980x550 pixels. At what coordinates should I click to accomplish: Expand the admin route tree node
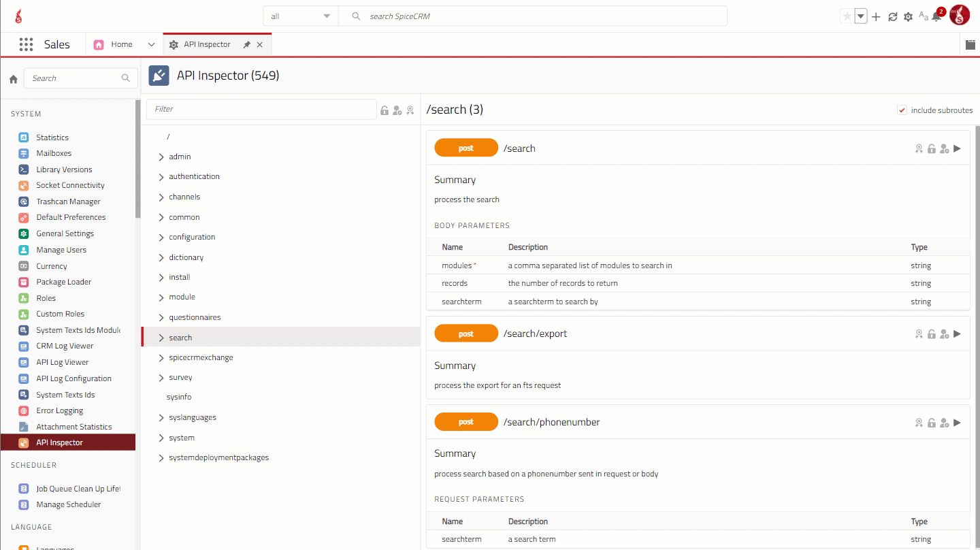click(x=161, y=157)
